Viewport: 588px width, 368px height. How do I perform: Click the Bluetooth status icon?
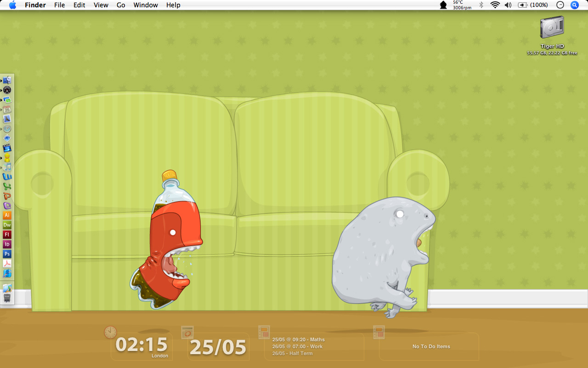(481, 5)
